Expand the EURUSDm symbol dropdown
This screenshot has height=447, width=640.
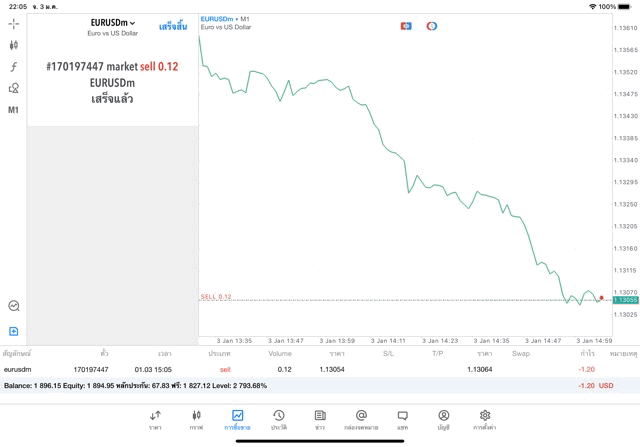pyautogui.click(x=112, y=22)
